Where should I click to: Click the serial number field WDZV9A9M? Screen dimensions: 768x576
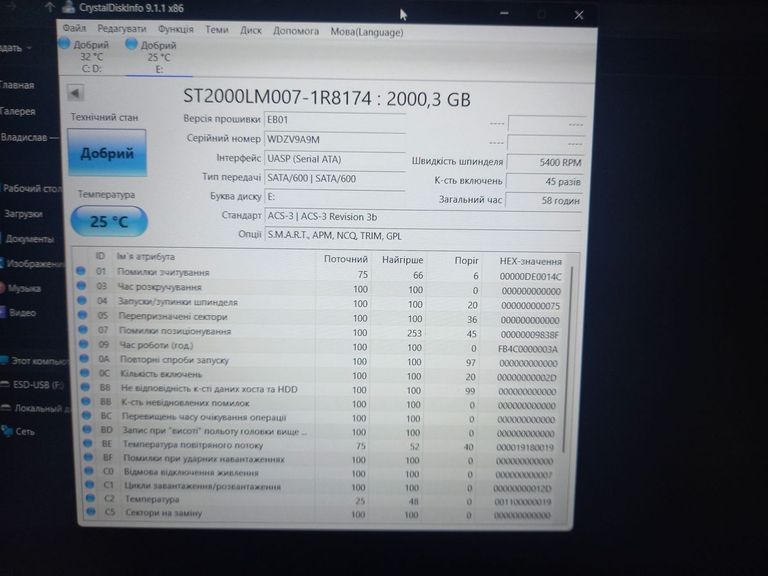click(335, 140)
